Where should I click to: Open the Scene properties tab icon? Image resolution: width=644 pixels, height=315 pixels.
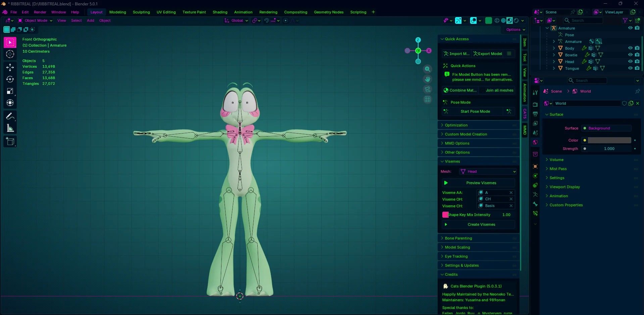pos(535,133)
